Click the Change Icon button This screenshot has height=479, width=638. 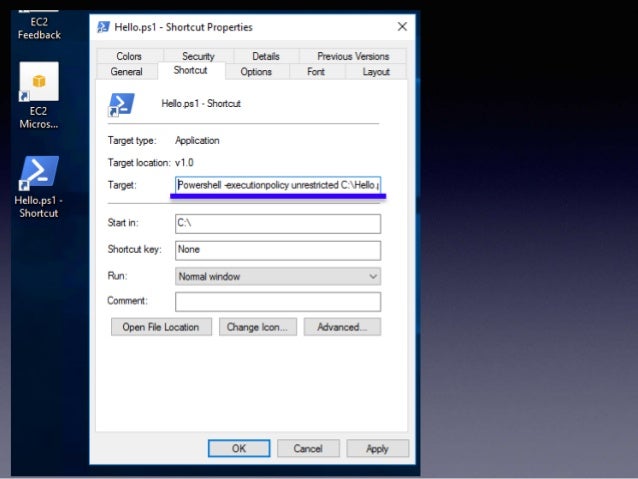(x=258, y=327)
